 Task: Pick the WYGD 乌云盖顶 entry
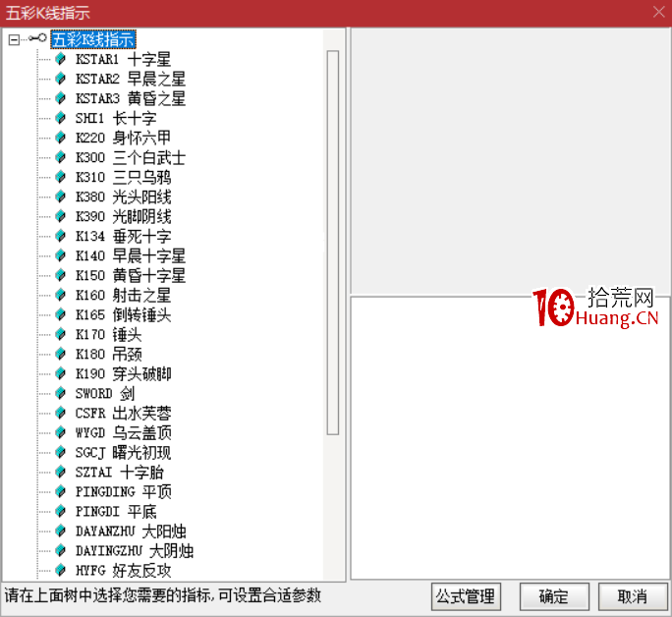124,433
